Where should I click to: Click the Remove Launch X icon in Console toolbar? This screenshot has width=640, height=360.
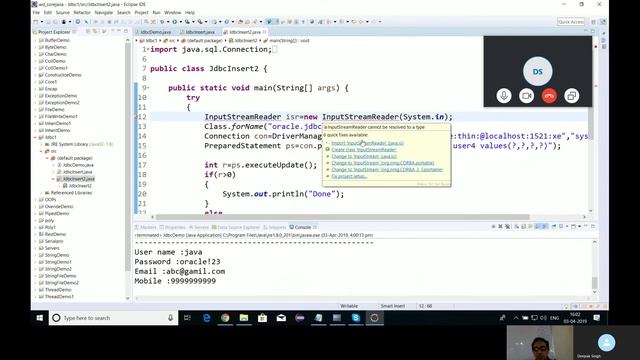tap(500, 227)
